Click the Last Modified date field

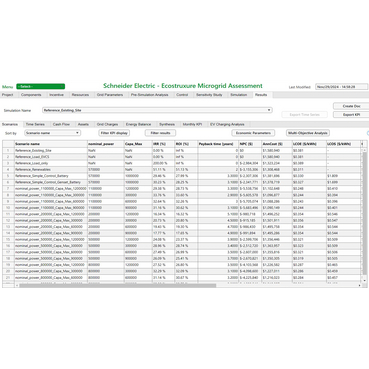click(x=341, y=87)
